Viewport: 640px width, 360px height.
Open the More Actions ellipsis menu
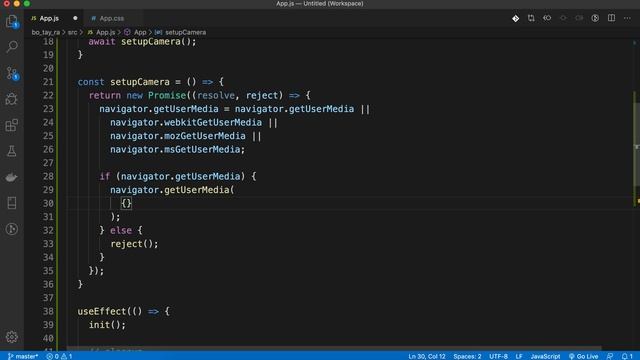[627, 18]
